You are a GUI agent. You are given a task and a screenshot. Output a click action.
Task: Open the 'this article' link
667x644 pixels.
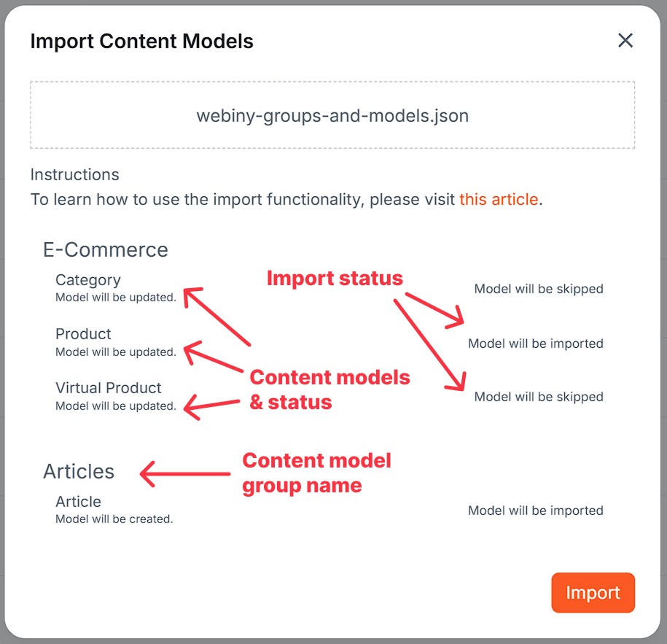coord(499,199)
